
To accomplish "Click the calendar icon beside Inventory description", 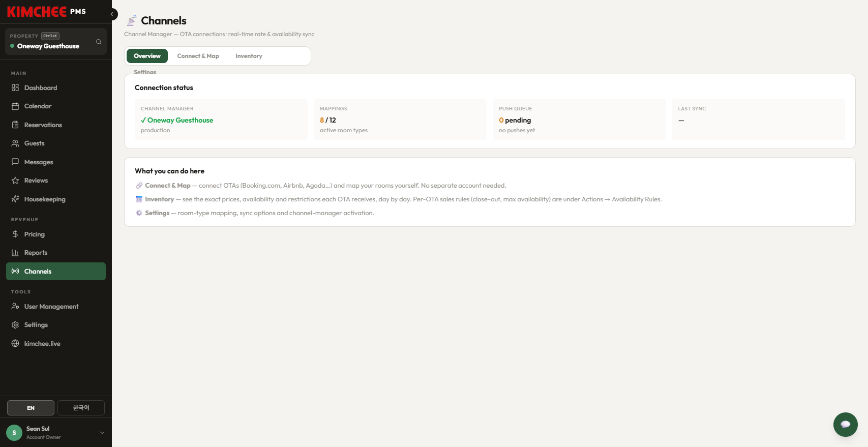I will [139, 199].
